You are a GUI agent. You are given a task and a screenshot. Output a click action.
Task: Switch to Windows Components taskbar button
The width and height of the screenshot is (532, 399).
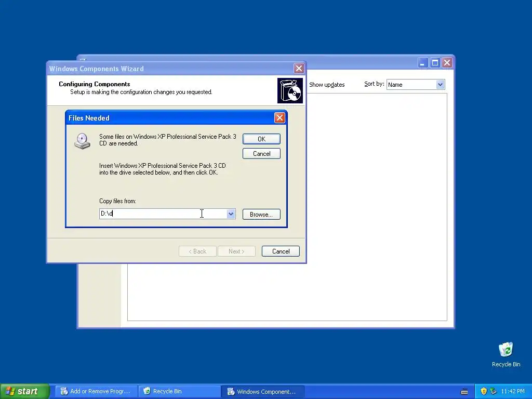click(x=262, y=391)
